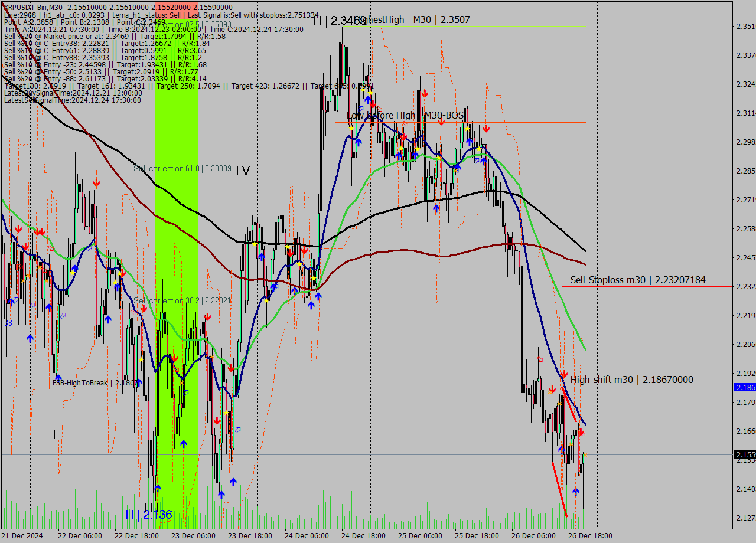The image size is (756, 543).
Task: Select the '2.3469' wave III label at chart top
Action: tap(340, 21)
